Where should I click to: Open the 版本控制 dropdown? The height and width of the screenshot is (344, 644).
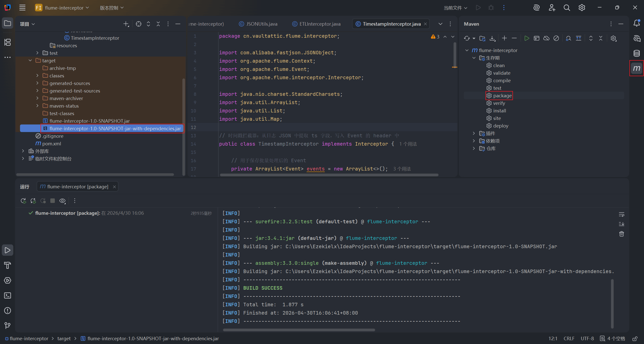pyautogui.click(x=112, y=8)
